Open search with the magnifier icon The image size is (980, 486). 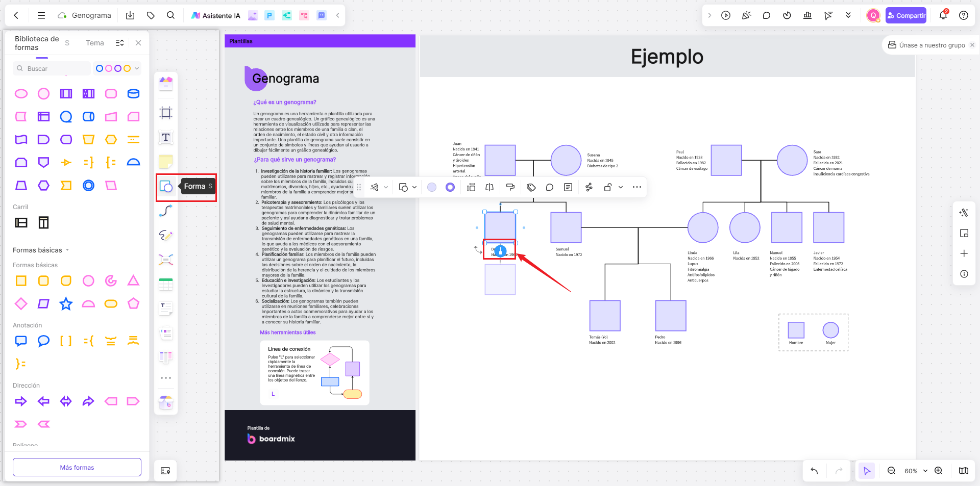(171, 15)
